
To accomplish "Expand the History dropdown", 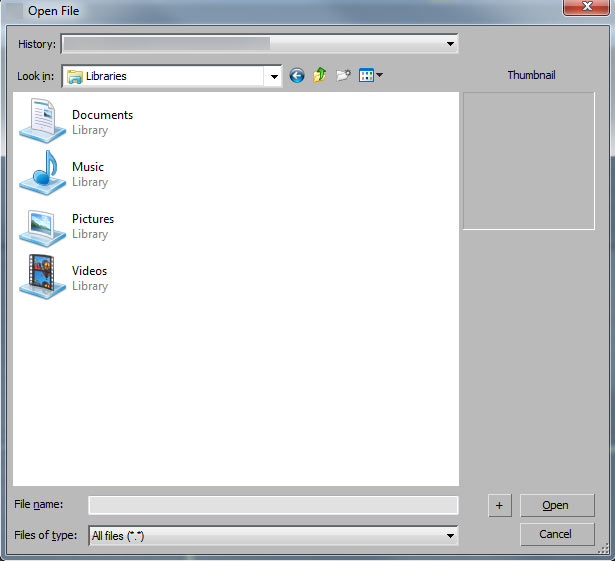I will click(x=450, y=44).
